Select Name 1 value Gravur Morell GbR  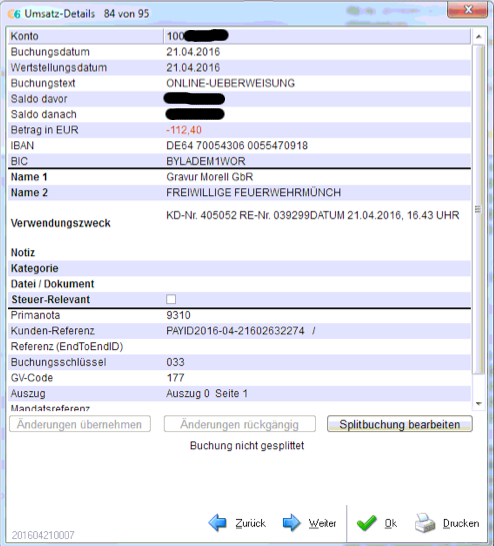(x=210, y=177)
